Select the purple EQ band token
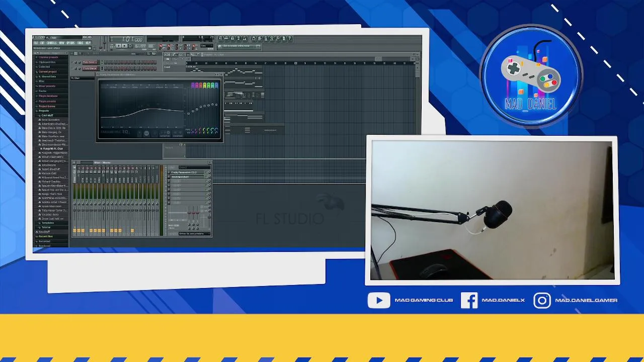Screen dimensions: 644x362 click(x=193, y=85)
